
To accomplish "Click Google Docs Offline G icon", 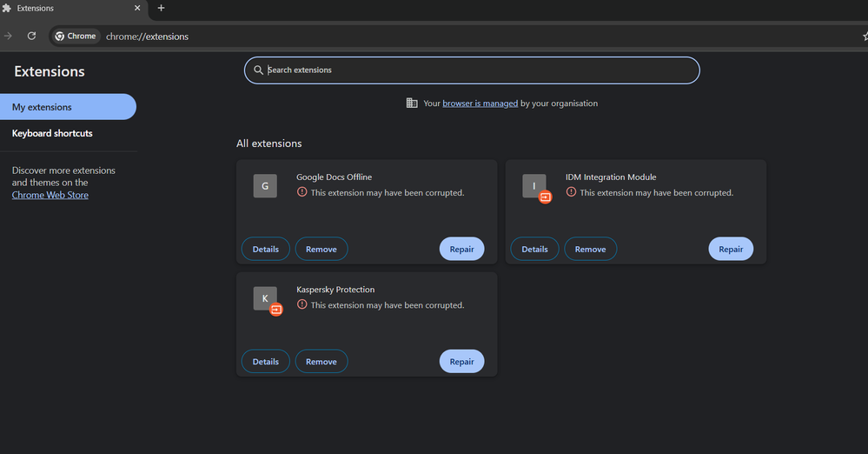I will tap(265, 186).
